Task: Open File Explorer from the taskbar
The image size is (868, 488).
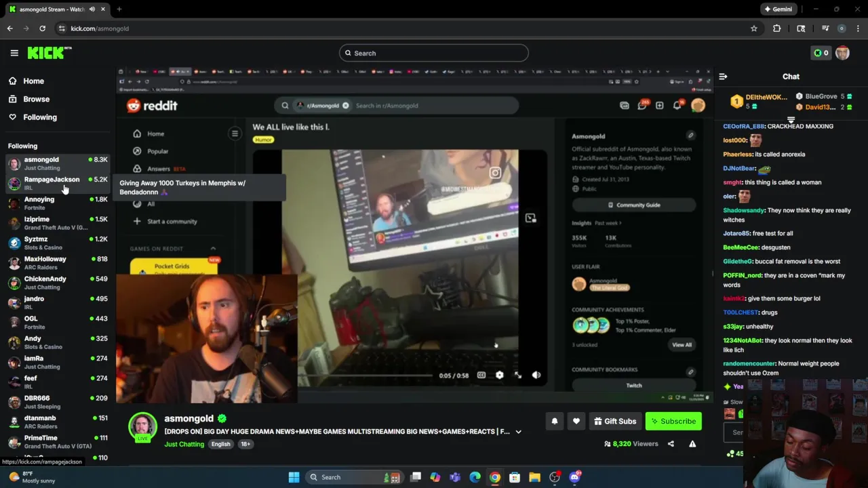Action: pyautogui.click(x=534, y=477)
